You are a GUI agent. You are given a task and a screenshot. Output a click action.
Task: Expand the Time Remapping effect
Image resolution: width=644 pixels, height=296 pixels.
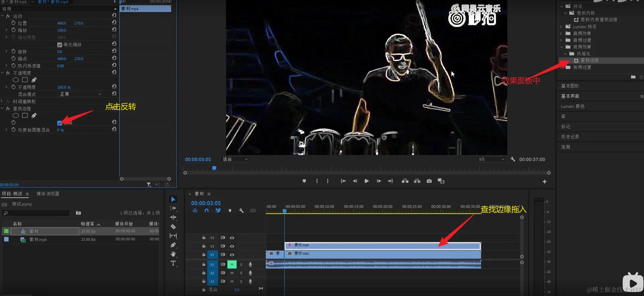[x=2, y=101]
